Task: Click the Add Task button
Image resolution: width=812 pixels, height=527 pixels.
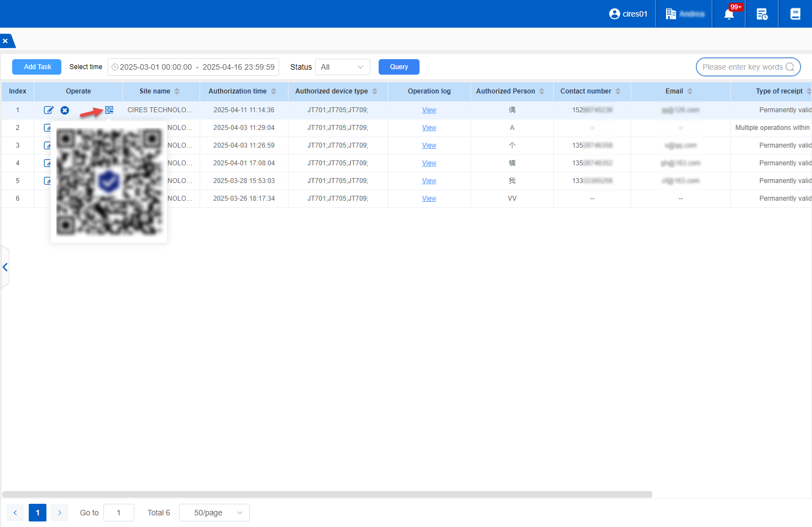Action: click(x=37, y=67)
